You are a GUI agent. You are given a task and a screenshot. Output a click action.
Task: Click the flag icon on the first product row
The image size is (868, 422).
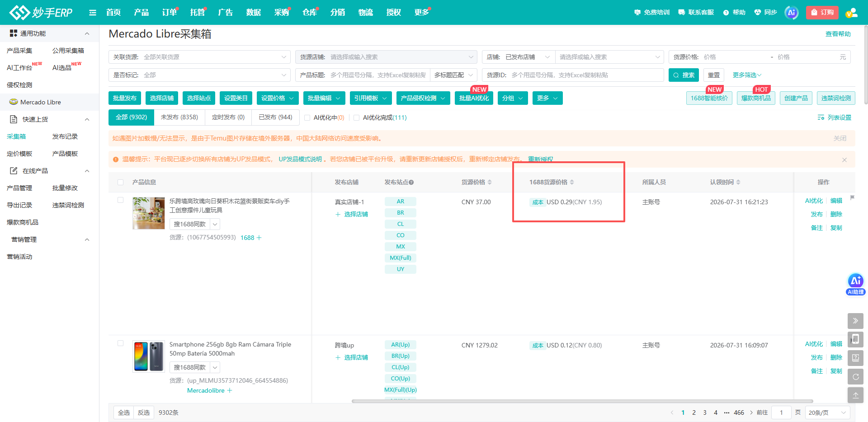(852, 197)
